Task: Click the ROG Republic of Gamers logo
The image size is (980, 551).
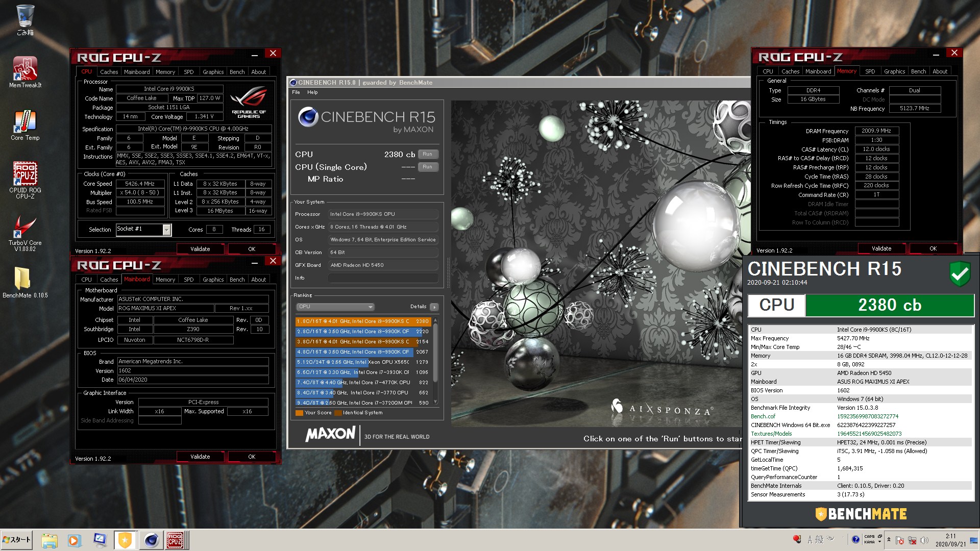Action: pyautogui.click(x=249, y=103)
